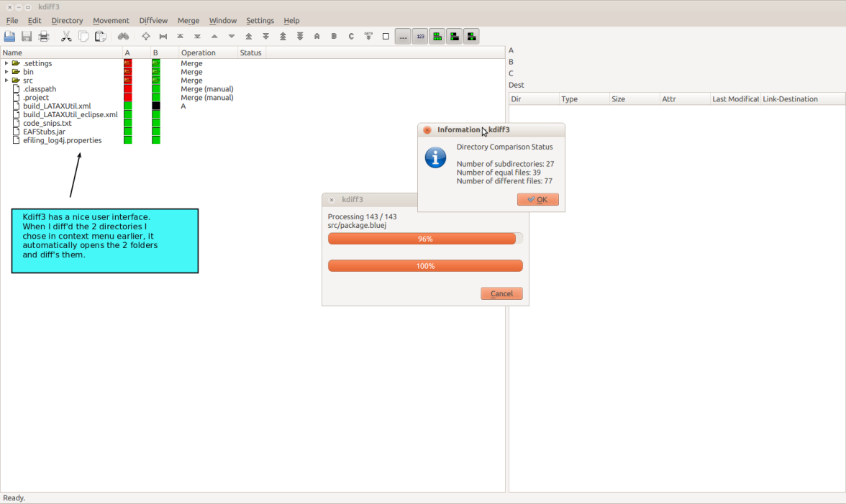
Task: Click the "A" operation for build_LATAXUtil.xml
Action: [183, 106]
